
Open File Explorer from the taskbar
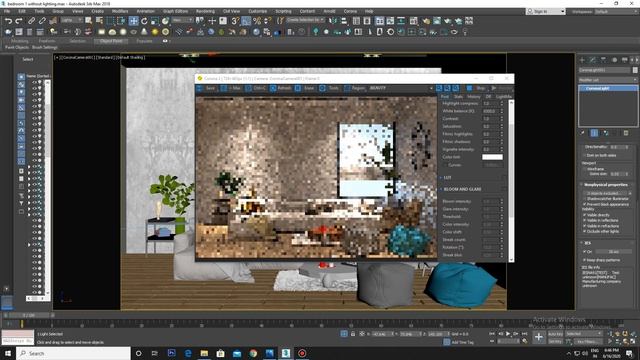(204, 353)
